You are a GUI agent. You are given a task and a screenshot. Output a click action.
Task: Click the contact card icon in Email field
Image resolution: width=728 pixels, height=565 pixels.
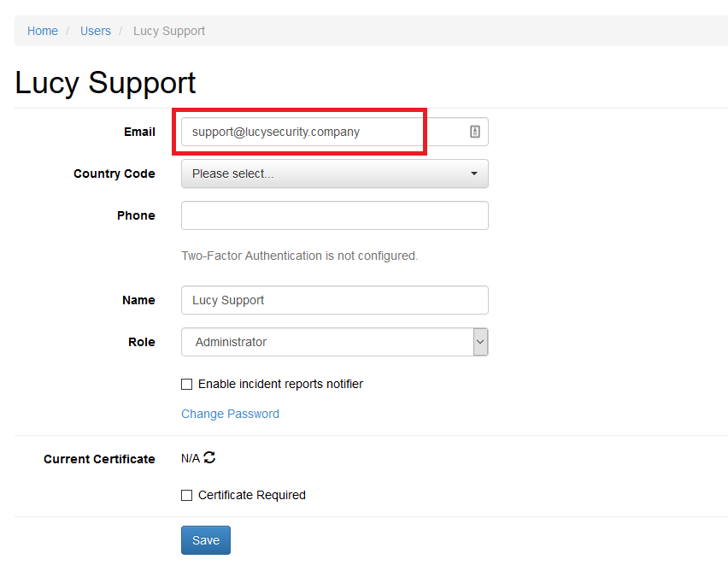click(474, 132)
